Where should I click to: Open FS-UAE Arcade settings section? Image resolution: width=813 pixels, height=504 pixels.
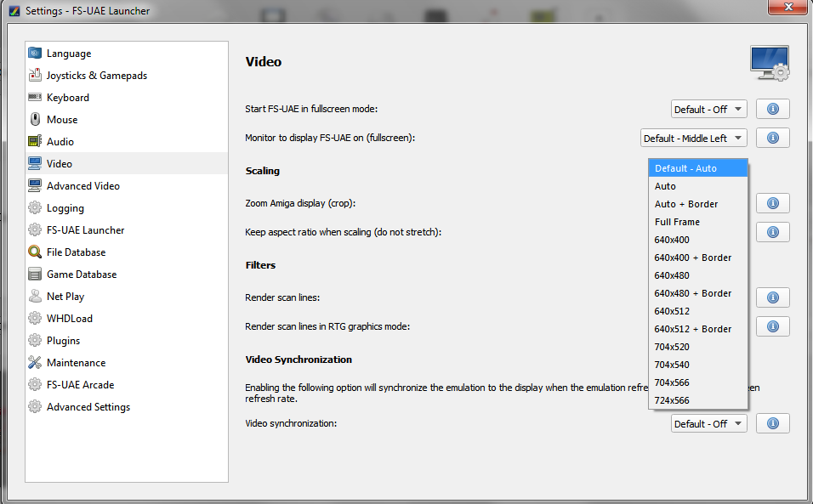tap(80, 385)
